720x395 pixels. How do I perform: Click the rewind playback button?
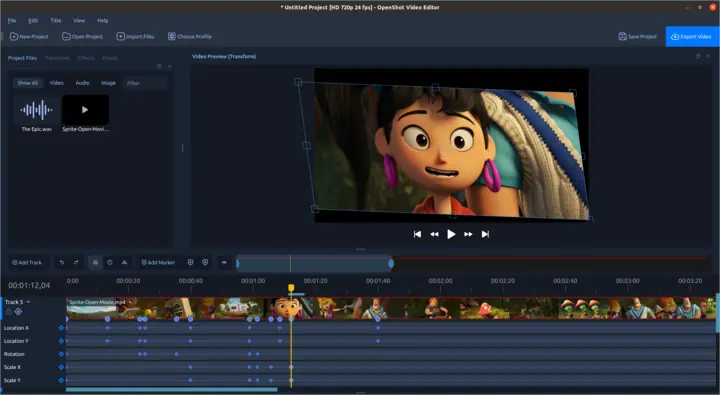[x=434, y=234]
